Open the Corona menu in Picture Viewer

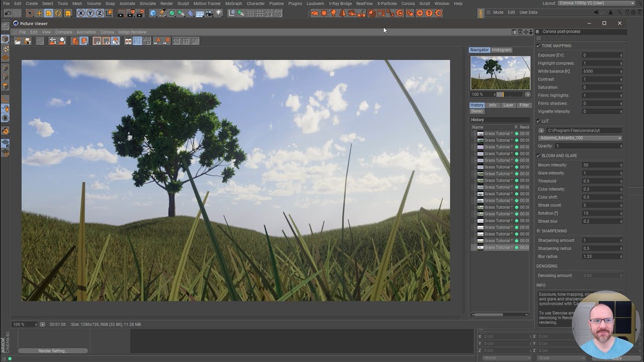[x=107, y=32]
